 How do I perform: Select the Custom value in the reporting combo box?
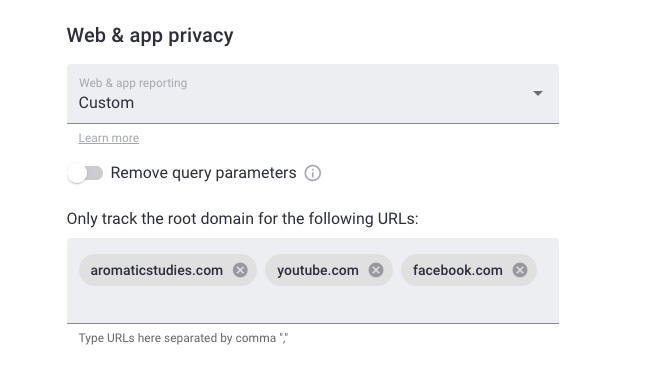pos(106,103)
